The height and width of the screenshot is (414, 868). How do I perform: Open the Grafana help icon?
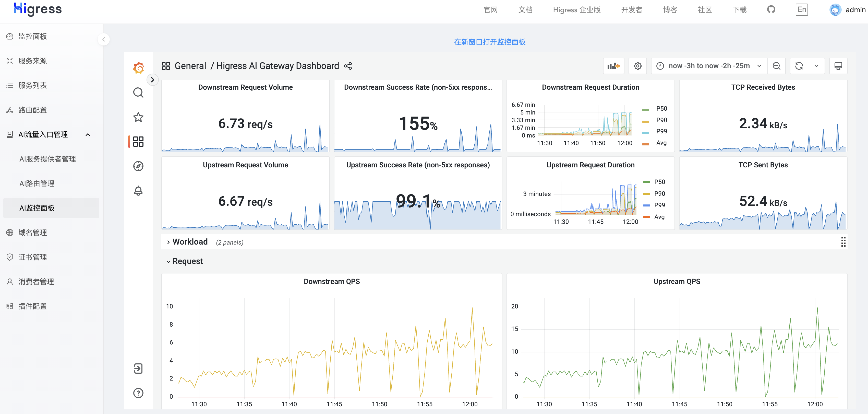[x=138, y=393]
